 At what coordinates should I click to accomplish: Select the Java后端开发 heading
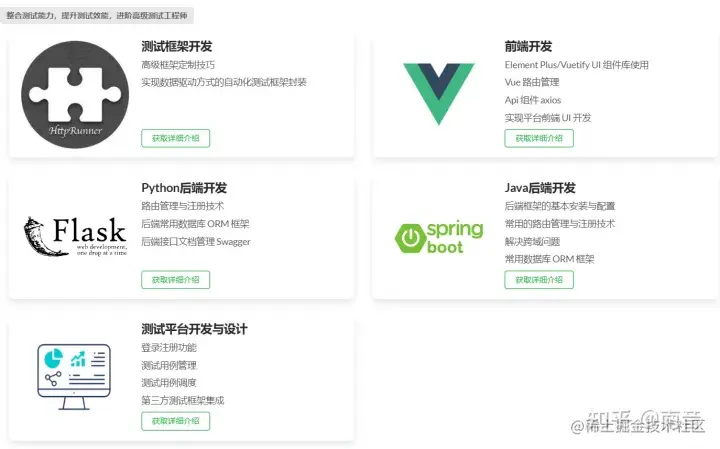540,188
